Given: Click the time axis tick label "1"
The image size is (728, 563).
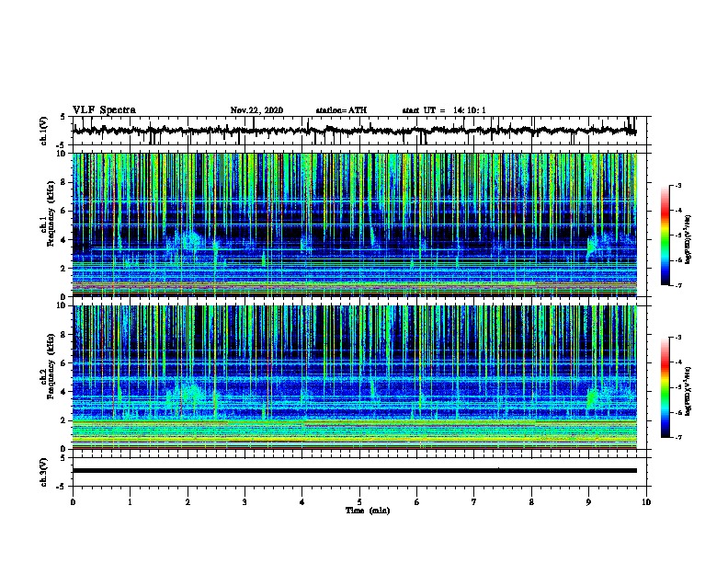Looking at the screenshot, I should pyautogui.click(x=130, y=502).
